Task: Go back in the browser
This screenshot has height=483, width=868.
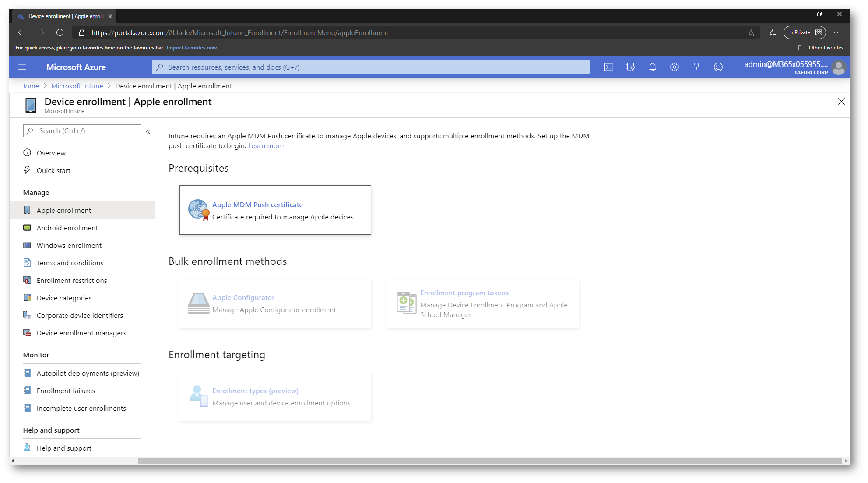Action: [x=21, y=32]
